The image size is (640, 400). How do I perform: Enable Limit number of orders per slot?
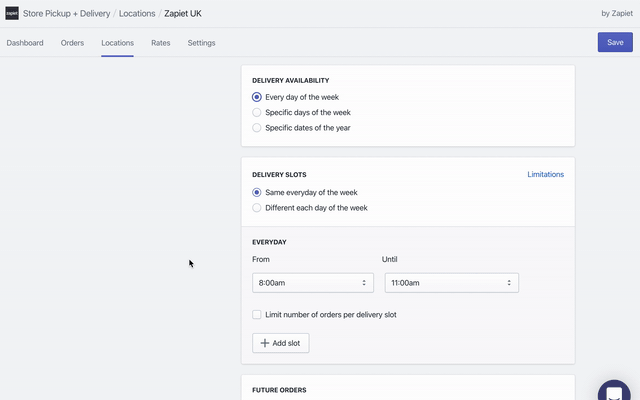pos(257,315)
